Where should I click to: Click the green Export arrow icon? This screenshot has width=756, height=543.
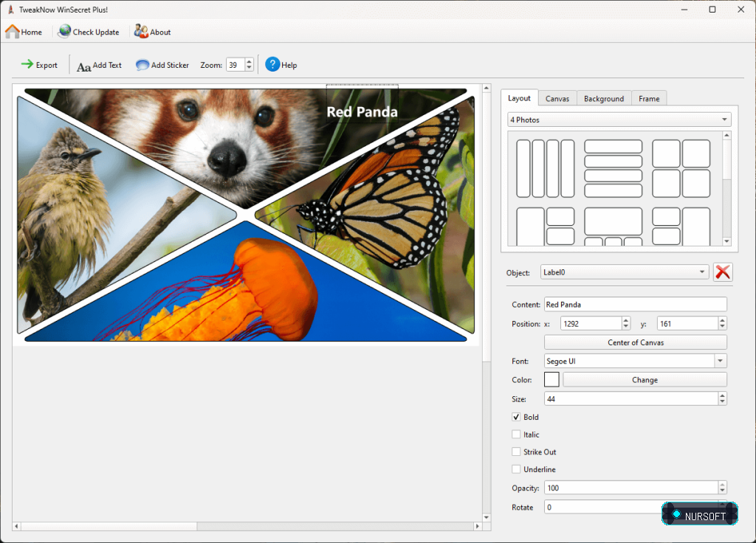[27, 64]
